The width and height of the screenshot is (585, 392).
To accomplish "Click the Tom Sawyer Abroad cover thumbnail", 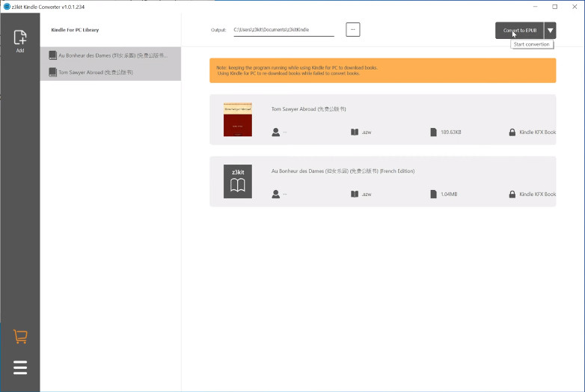I will (x=238, y=120).
